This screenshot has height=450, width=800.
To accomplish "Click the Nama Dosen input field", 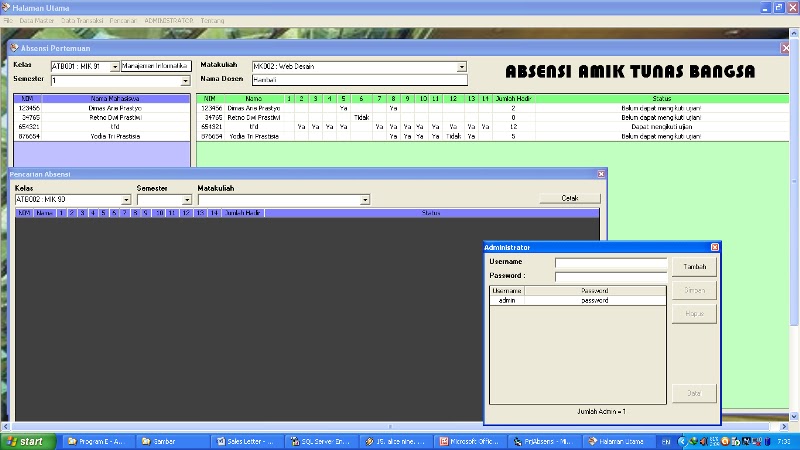I will 360,80.
